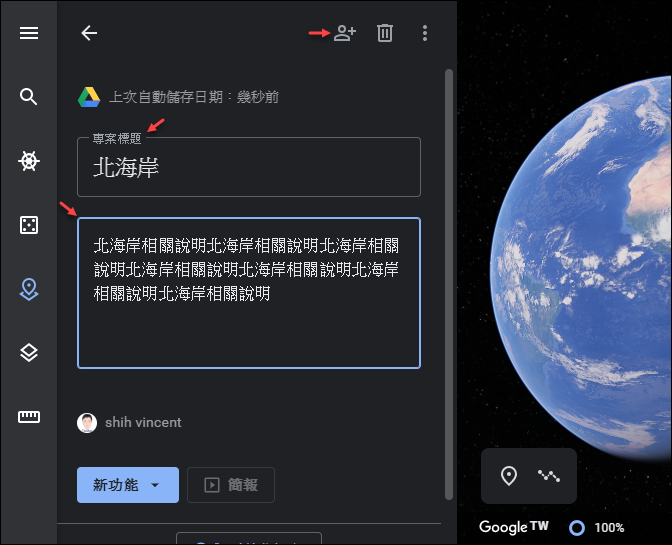Open map style layers icon

coord(29,353)
